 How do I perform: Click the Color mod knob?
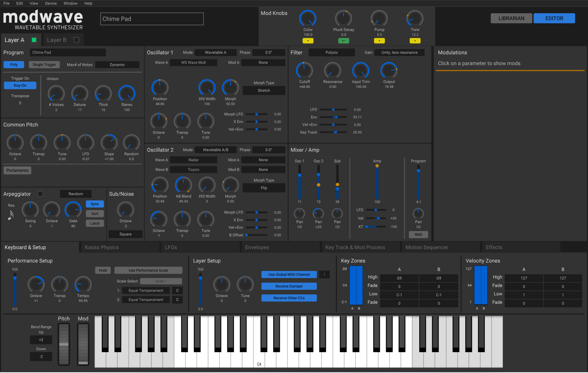click(308, 19)
